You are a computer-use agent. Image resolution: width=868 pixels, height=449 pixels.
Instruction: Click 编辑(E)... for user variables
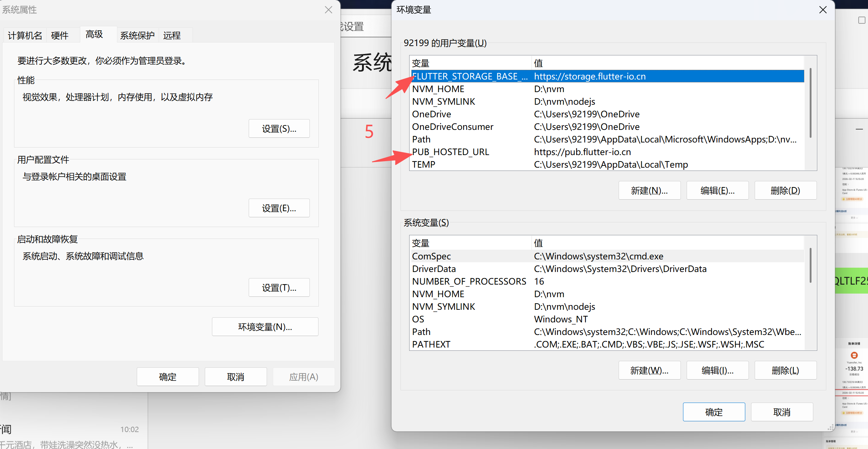717,191
